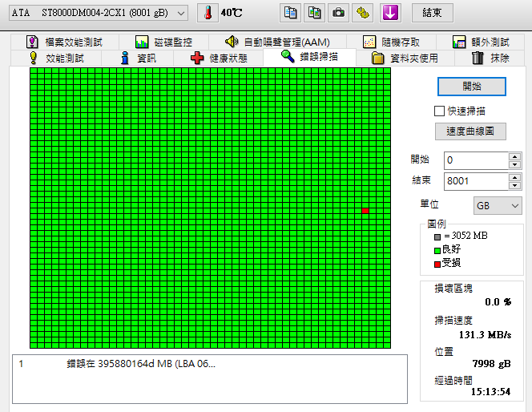Open the 資訊 tab
The image size is (532, 412).
click(138, 59)
